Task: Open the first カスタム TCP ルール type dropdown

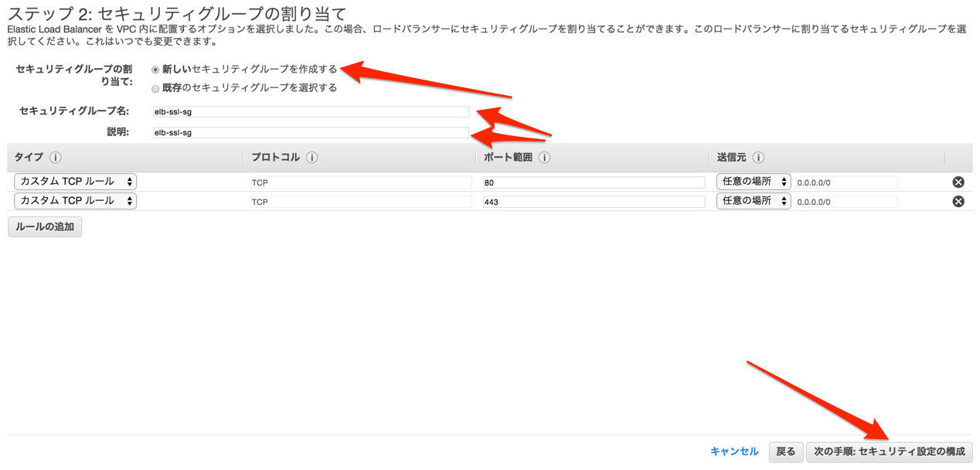Action: coord(74,182)
